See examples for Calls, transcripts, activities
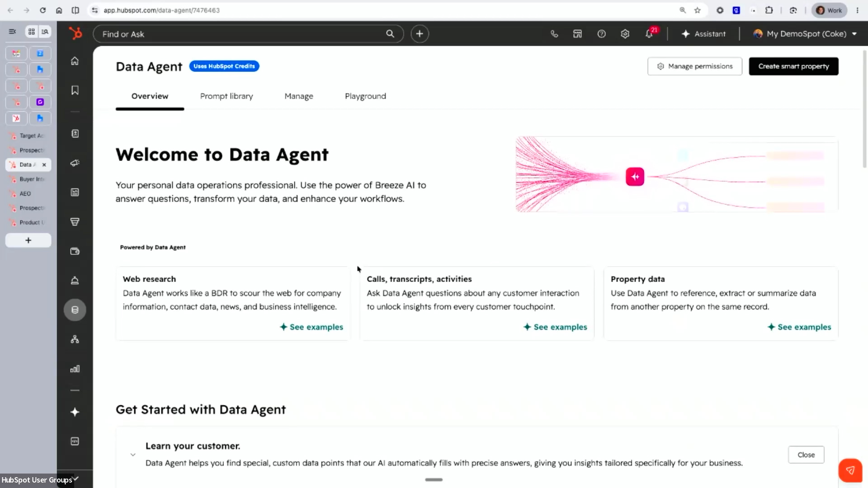868x488 pixels. point(555,327)
